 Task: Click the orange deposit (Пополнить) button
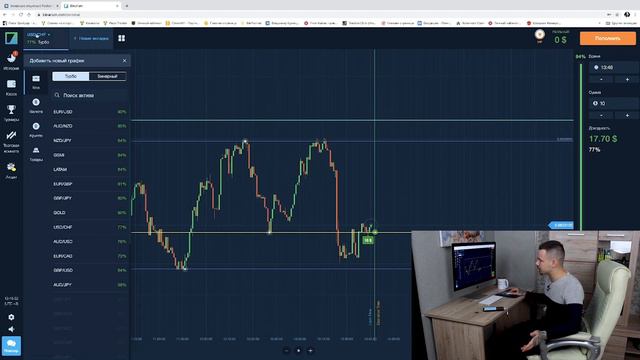pos(608,38)
